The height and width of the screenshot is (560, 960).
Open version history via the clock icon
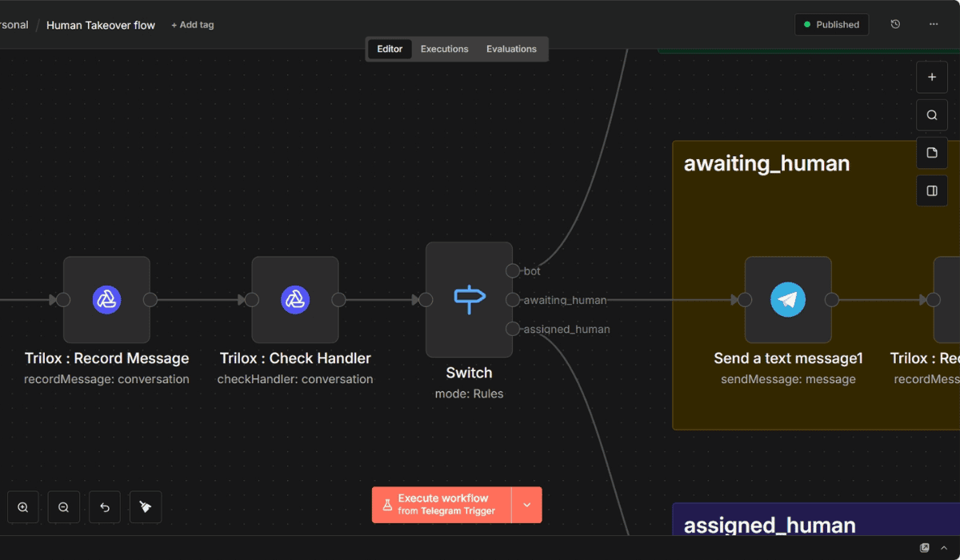(895, 24)
